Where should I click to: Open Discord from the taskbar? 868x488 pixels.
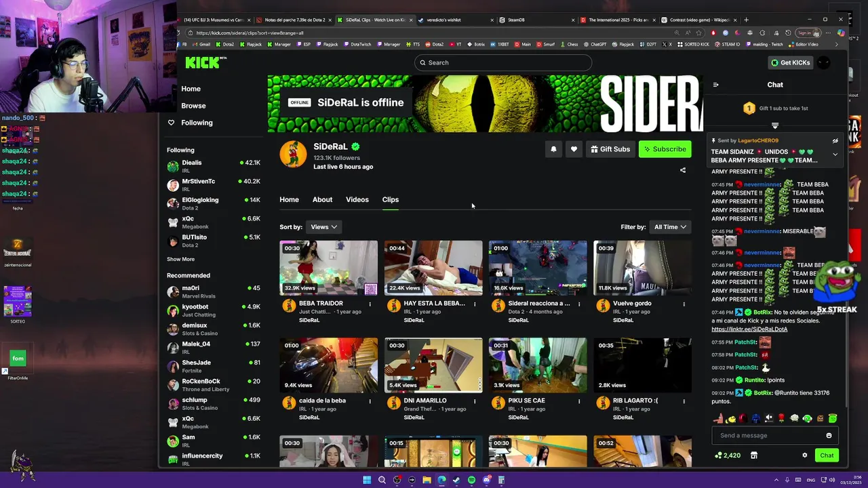(x=486, y=480)
